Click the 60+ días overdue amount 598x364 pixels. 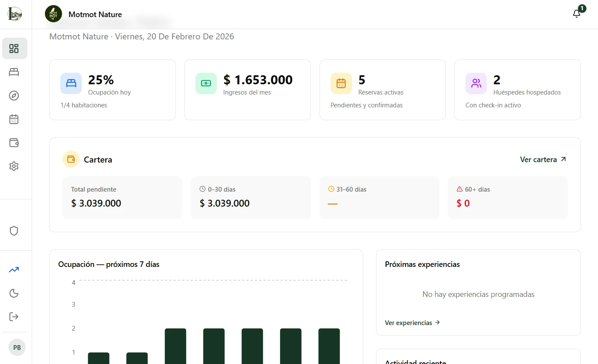463,204
